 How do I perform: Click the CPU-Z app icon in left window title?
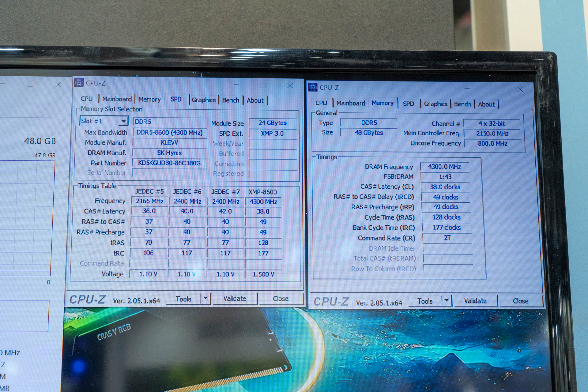point(79,83)
